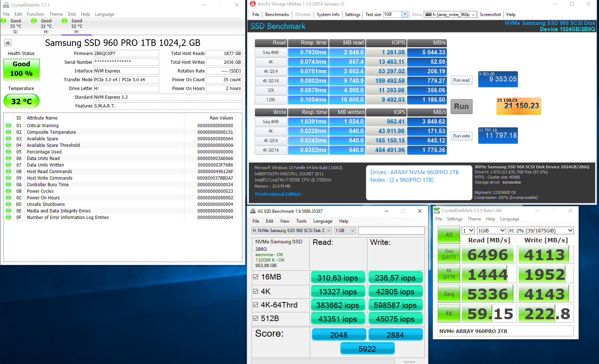Click the total score 21 150.23 box in Anvil

[518, 106]
